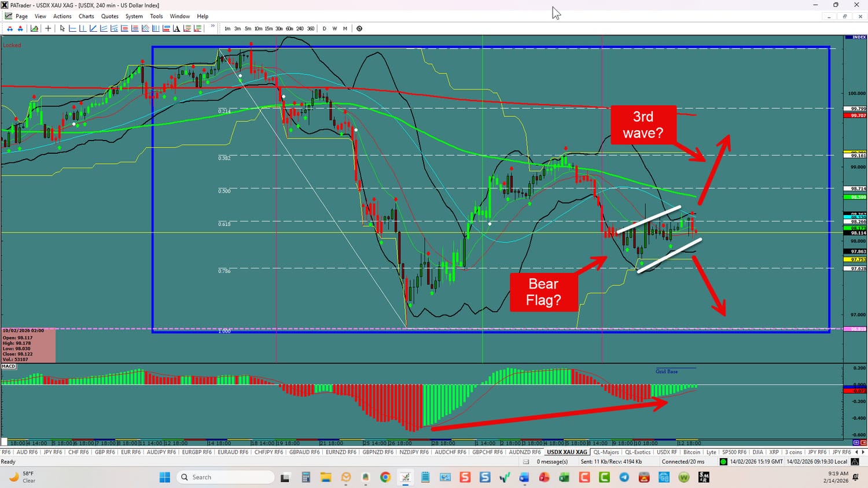Click the clock icon after the M timeframe
The image size is (868, 488).
pyautogui.click(x=359, y=28)
